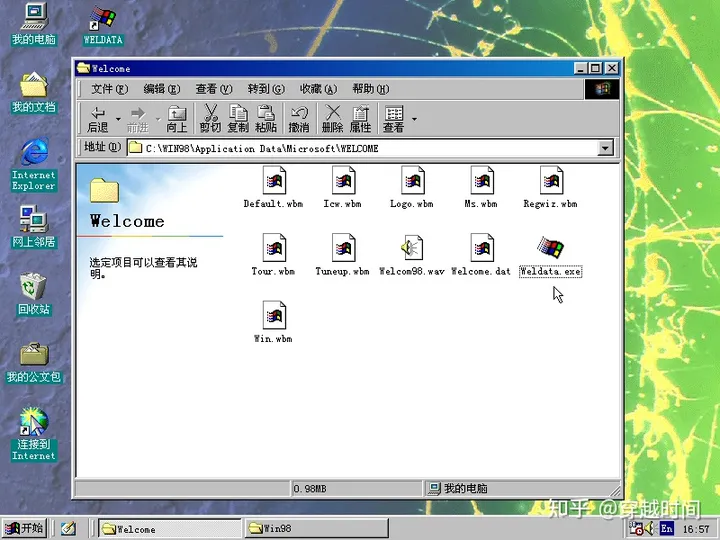Select the Welcom98.wav sound file icon
Screen dimensions: 720x540
click(412, 248)
